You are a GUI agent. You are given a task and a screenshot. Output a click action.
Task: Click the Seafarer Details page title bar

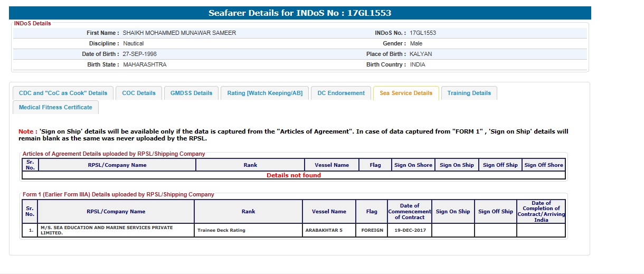300,13
